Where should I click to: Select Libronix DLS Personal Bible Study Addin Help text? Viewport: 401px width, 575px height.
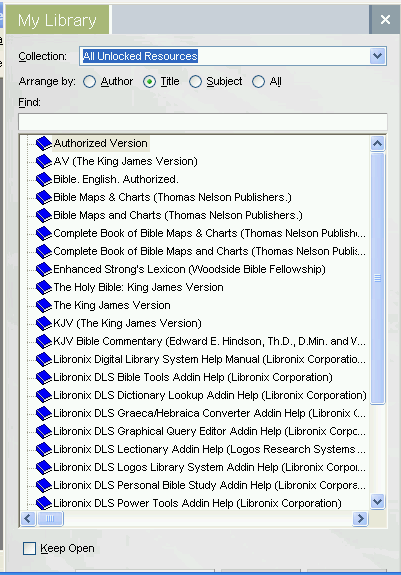click(x=210, y=485)
